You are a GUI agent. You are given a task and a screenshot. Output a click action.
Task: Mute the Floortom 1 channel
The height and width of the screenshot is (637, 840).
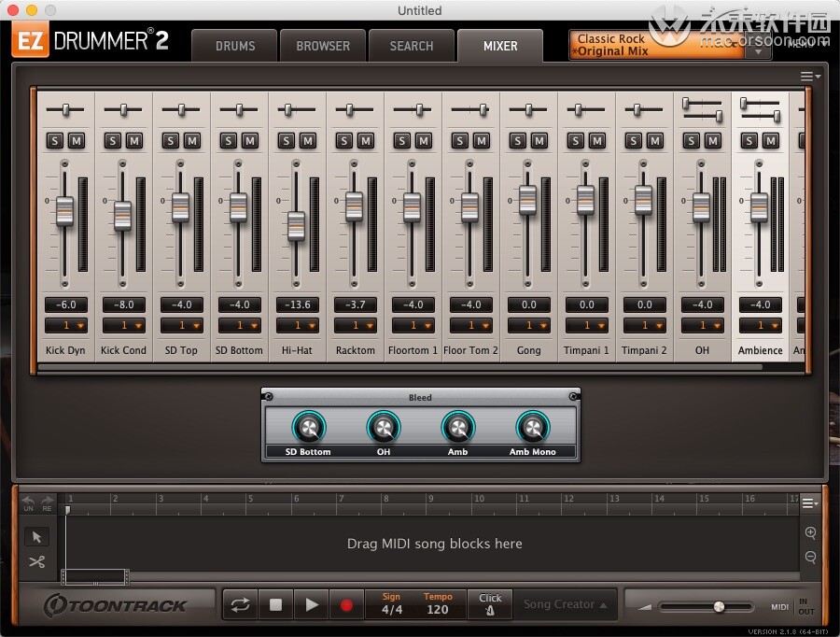[423, 141]
